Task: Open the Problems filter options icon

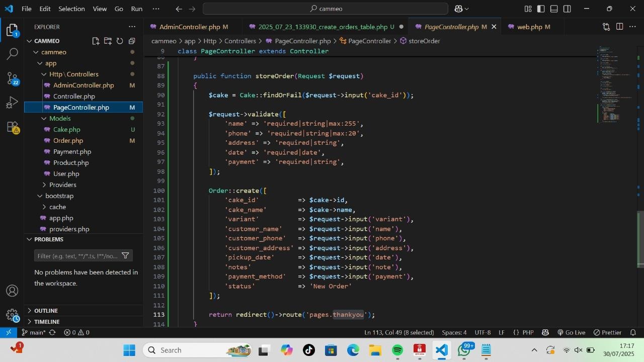Action: 125,256
